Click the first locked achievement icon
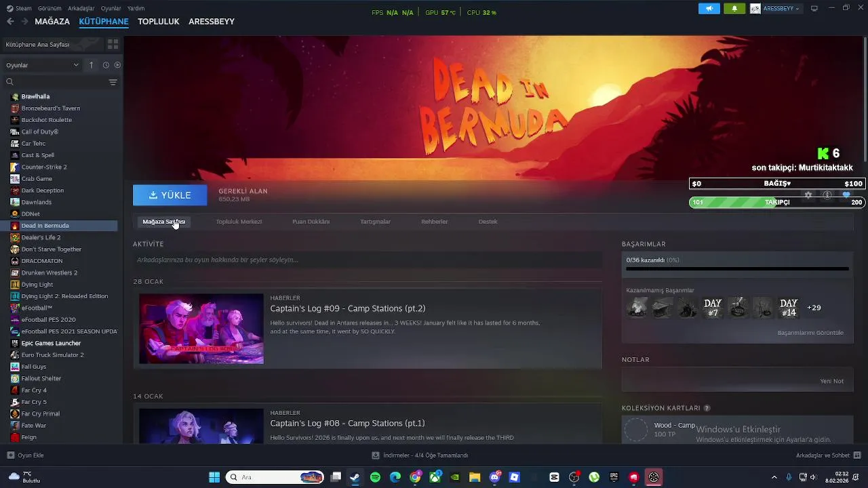 pyautogui.click(x=637, y=308)
